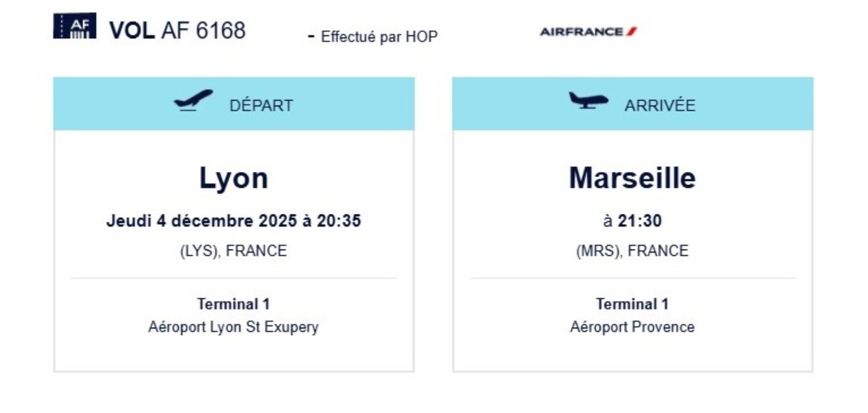The width and height of the screenshot is (868, 413).
Task: Click the landing airplane arrival icon
Action: (588, 101)
